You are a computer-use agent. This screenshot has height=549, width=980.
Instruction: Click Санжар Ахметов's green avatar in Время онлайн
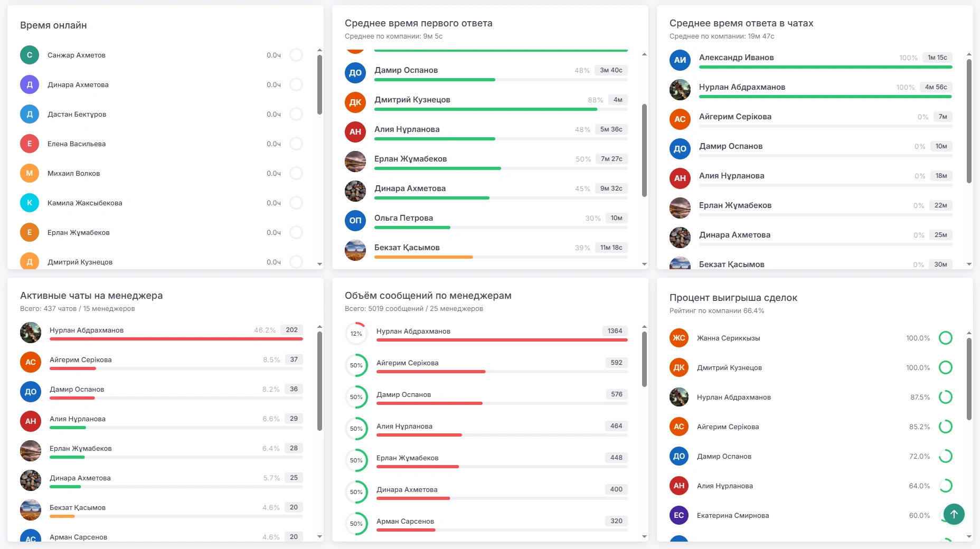click(x=30, y=55)
